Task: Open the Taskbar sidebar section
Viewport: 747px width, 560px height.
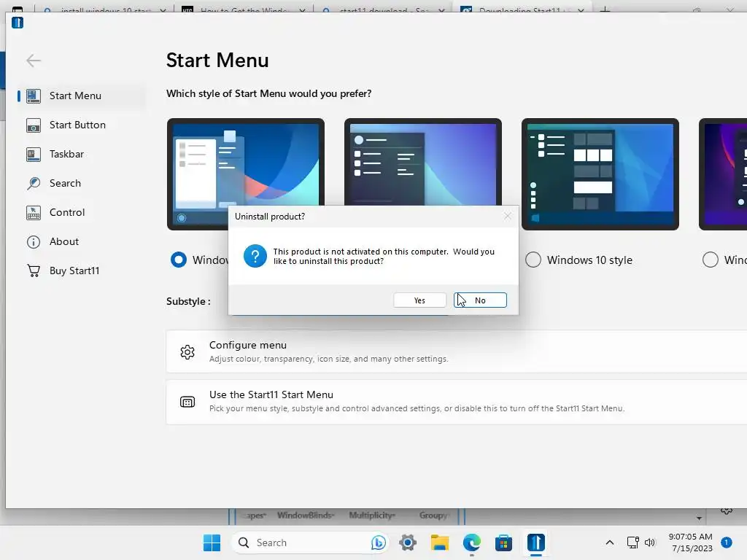Action: [x=81, y=155]
